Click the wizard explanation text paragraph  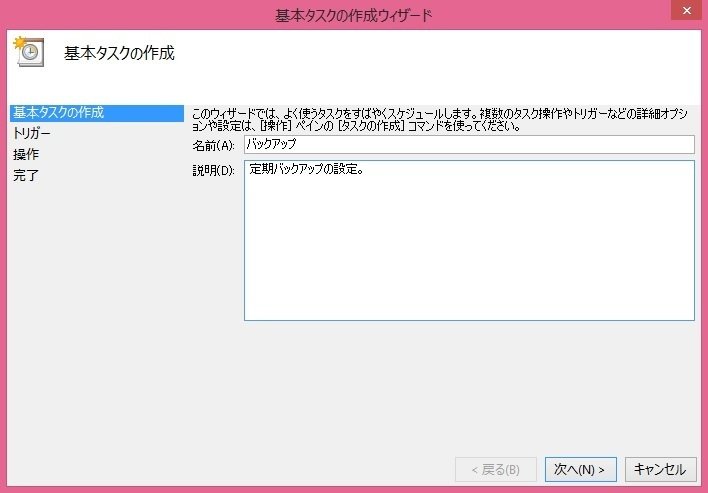tap(440, 119)
